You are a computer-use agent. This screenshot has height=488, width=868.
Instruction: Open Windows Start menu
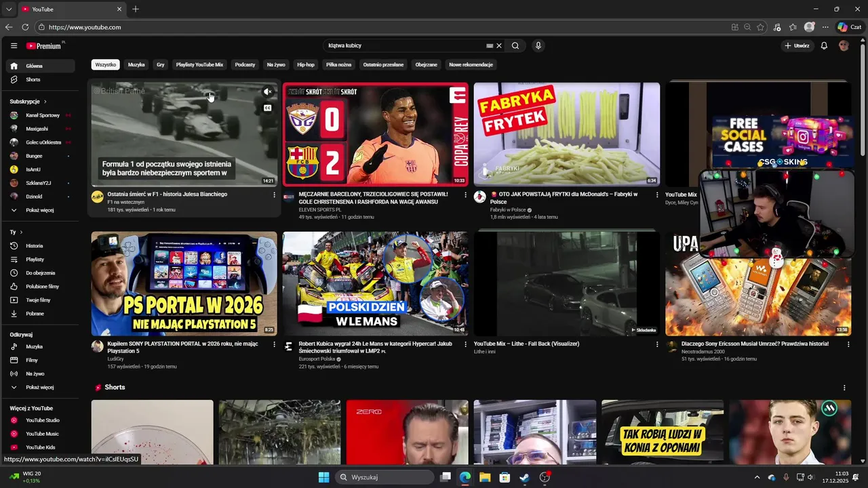pos(323,477)
